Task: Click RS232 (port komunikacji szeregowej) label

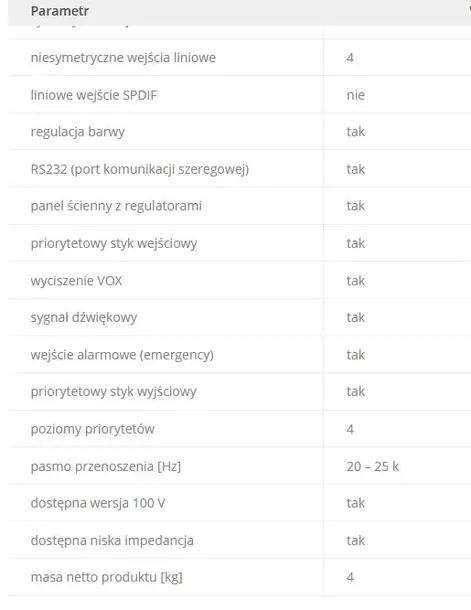Action: pyautogui.click(x=140, y=169)
